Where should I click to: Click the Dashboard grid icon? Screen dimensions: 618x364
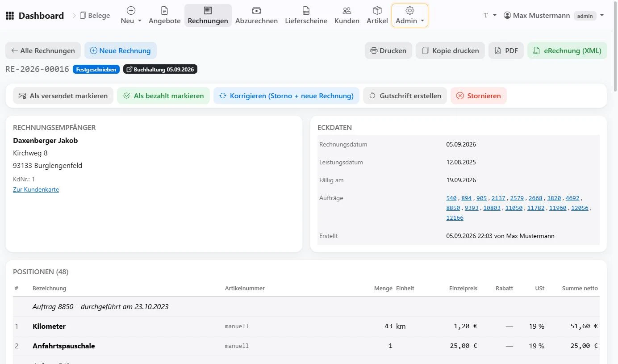(9, 16)
